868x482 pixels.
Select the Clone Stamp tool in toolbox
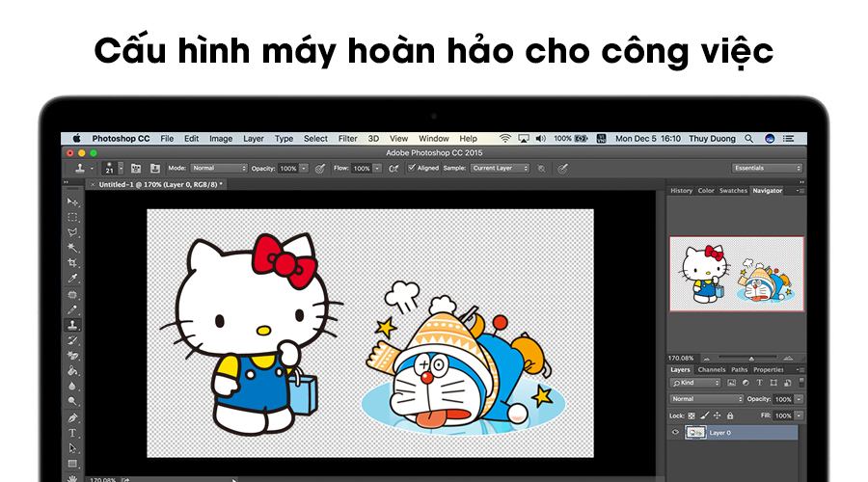[72, 326]
